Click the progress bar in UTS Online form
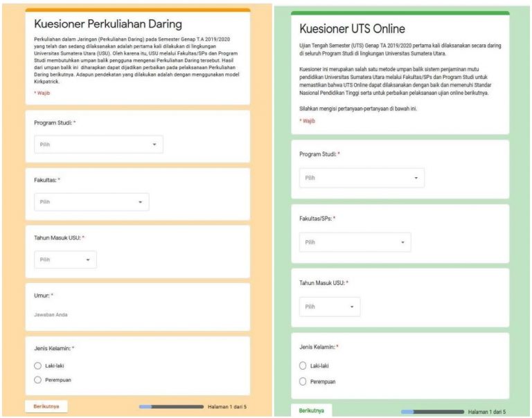 432,411
